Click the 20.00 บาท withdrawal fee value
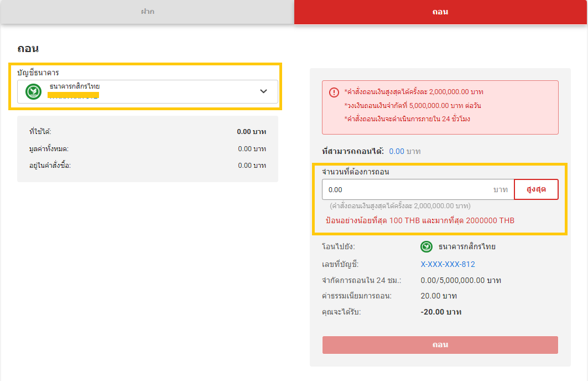Image resolution: width=588 pixels, height=381 pixels. pyautogui.click(x=439, y=296)
